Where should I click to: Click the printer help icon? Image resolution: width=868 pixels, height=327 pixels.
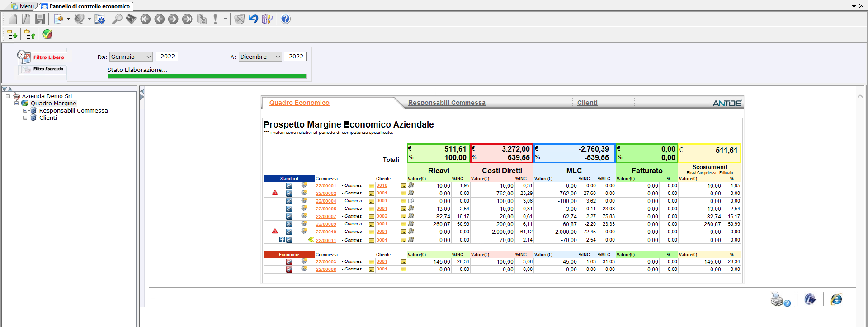point(780,299)
